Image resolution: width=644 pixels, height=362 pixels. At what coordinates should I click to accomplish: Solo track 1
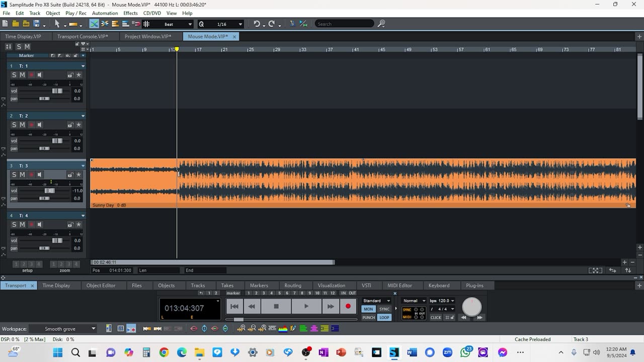pyautogui.click(x=14, y=75)
